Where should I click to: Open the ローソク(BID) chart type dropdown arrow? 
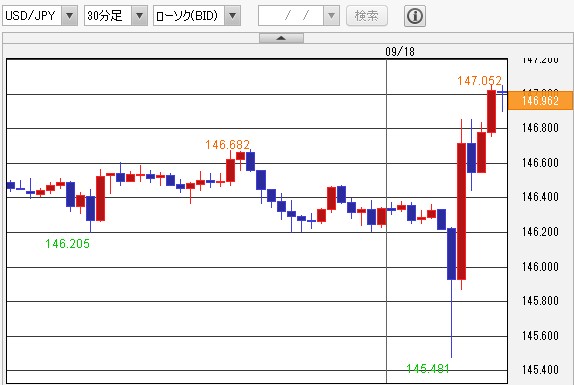coord(232,16)
